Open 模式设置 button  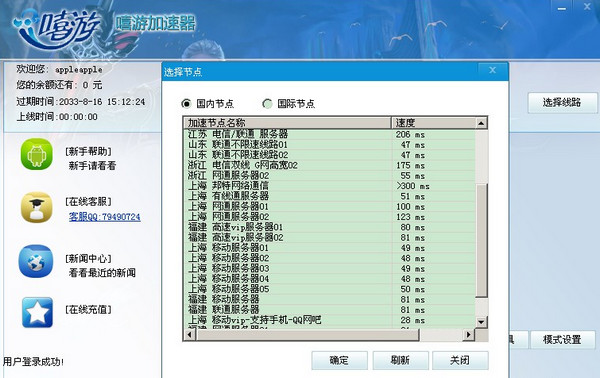click(562, 340)
